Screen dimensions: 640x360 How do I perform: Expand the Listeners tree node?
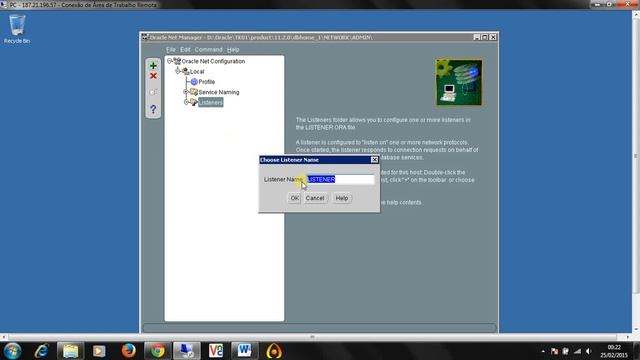pyautogui.click(x=186, y=102)
